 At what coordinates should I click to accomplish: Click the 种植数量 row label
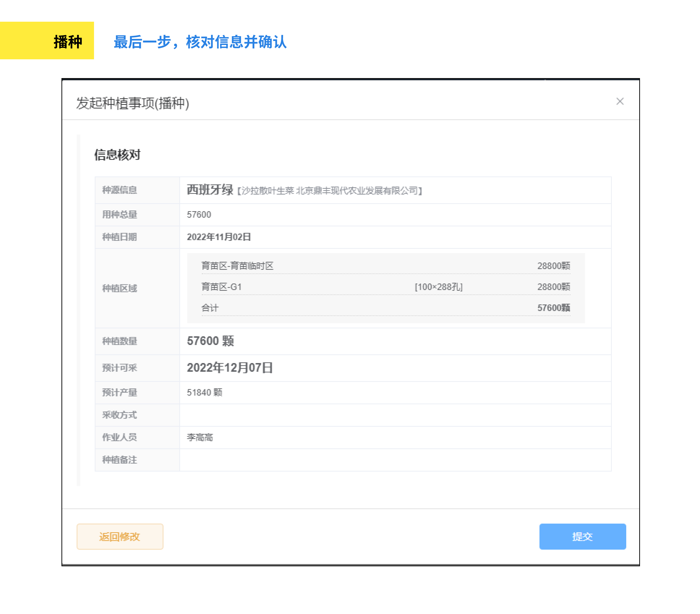point(119,341)
